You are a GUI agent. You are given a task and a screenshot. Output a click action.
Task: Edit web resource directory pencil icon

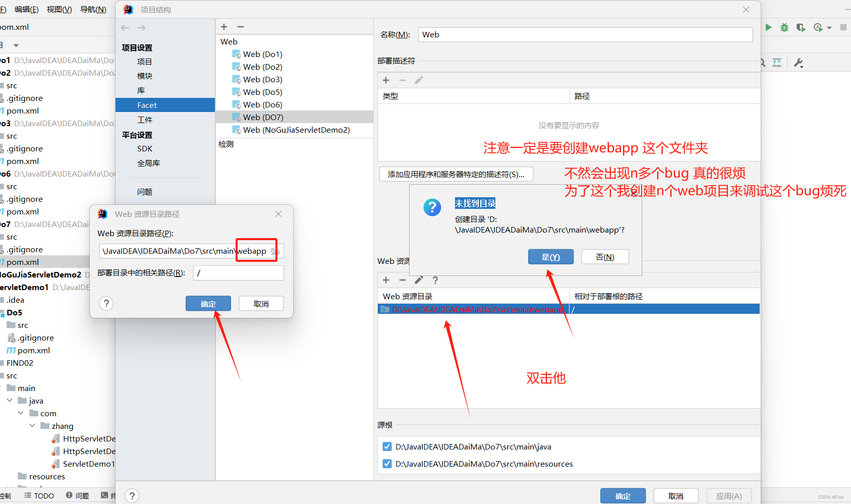click(x=419, y=280)
